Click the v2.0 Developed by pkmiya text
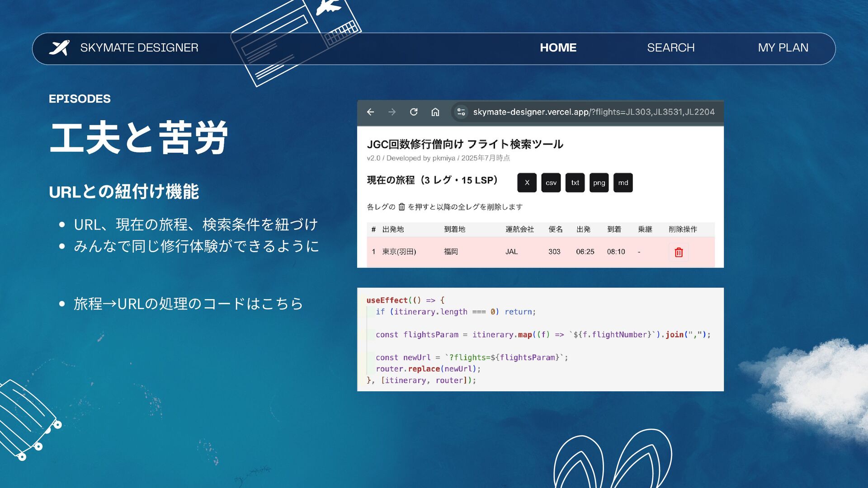The height and width of the screenshot is (488, 868). point(438,158)
